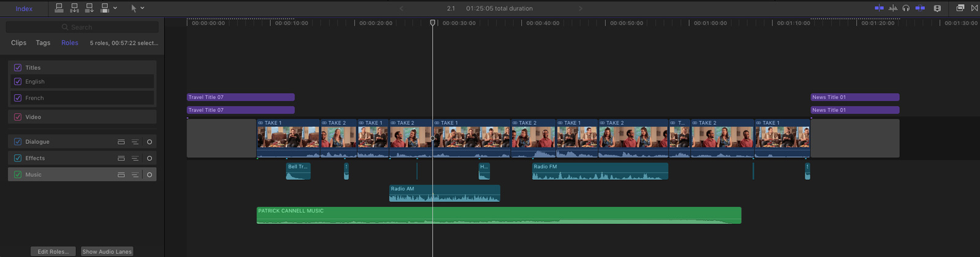Screen dimensions: 980x257
Task: Click the insert clip edit icon
Action: pos(75,8)
